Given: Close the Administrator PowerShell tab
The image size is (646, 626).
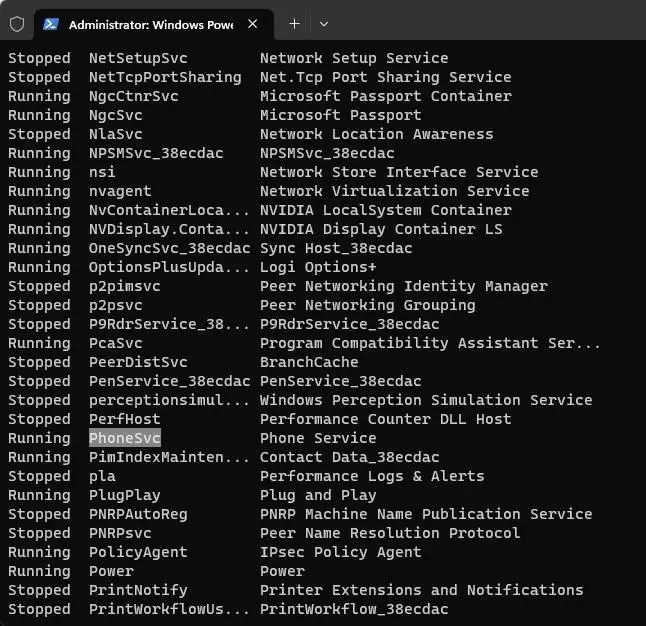Looking at the screenshot, I should (x=253, y=24).
